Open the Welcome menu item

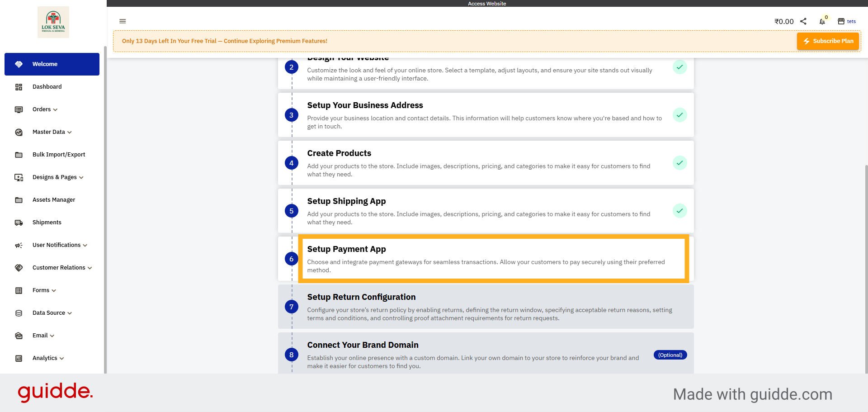(52, 64)
